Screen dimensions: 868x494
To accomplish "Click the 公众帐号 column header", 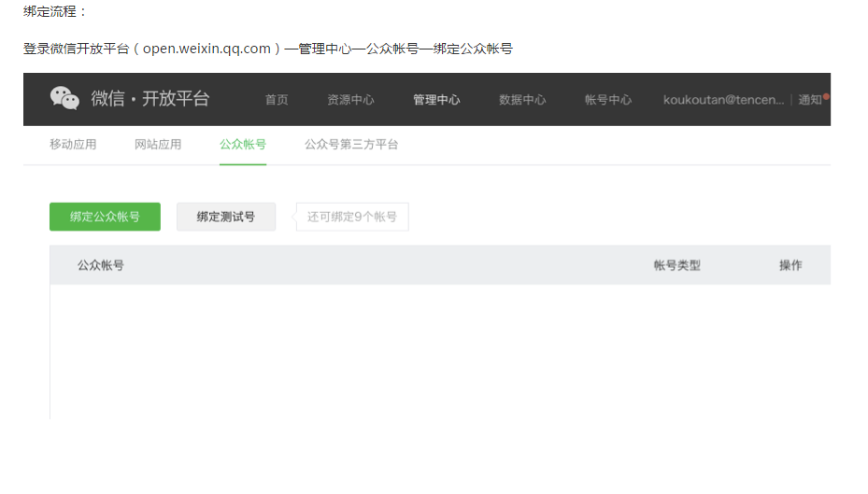I will 100,265.
